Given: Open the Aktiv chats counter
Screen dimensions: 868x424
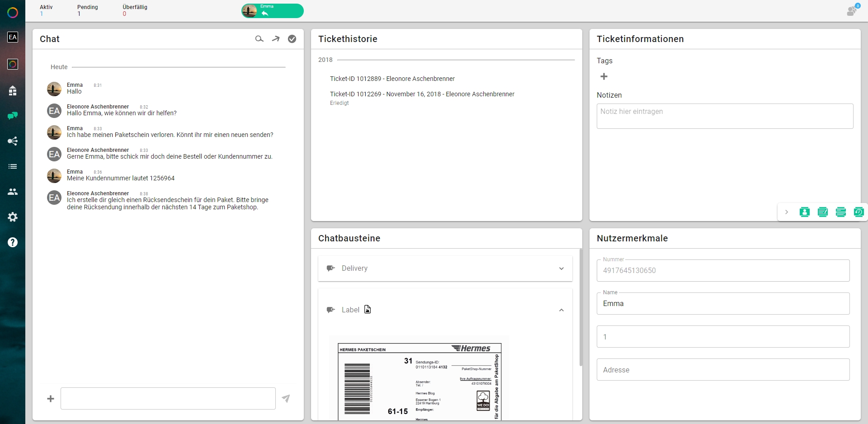Looking at the screenshot, I should [x=46, y=10].
